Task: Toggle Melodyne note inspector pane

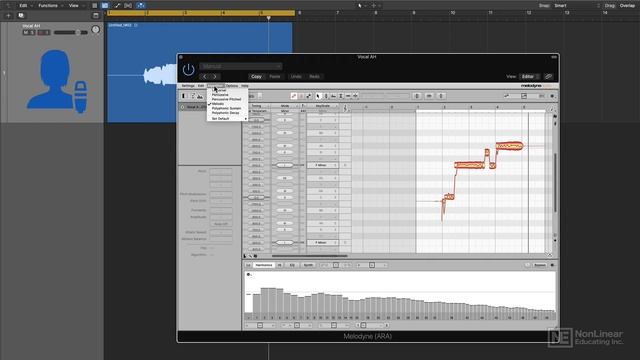Action: 193,96
